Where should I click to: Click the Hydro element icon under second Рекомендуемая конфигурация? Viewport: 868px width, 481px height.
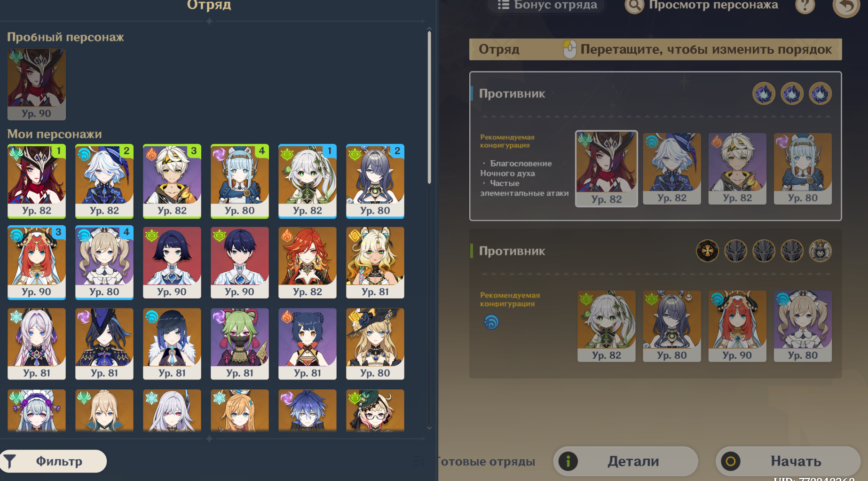[491, 322]
